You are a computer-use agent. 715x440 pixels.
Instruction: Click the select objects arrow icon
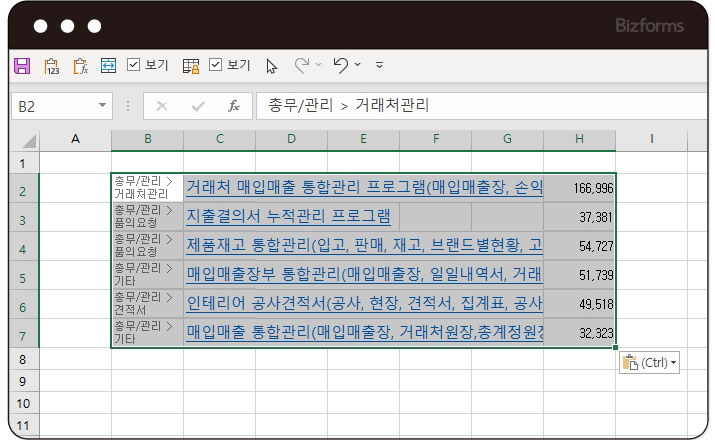pos(271,67)
